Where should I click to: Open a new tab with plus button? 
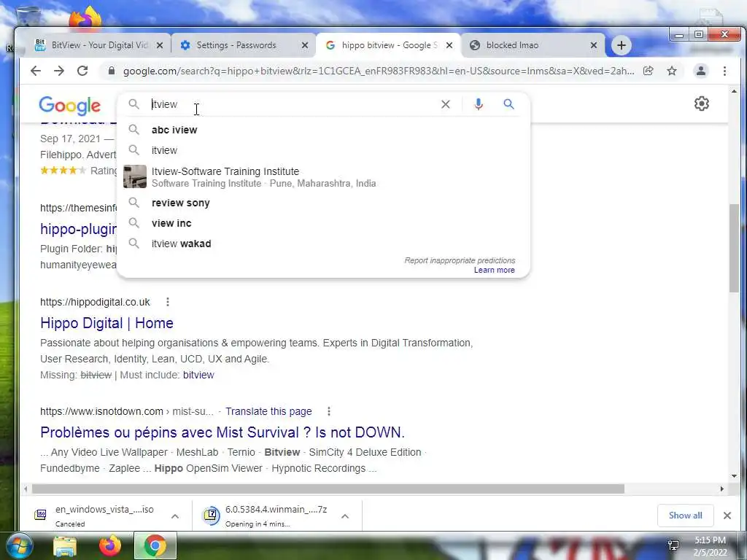[622, 45]
